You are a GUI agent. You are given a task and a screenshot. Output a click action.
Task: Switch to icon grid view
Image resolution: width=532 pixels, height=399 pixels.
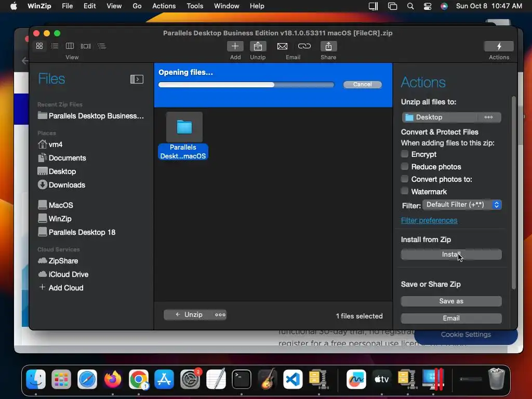(x=39, y=46)
